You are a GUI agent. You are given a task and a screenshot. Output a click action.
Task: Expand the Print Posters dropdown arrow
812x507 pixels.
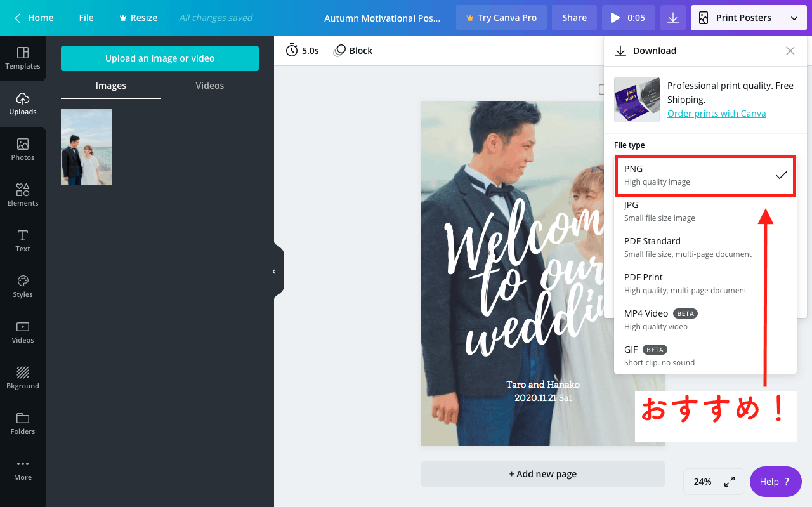pos(794,18)
